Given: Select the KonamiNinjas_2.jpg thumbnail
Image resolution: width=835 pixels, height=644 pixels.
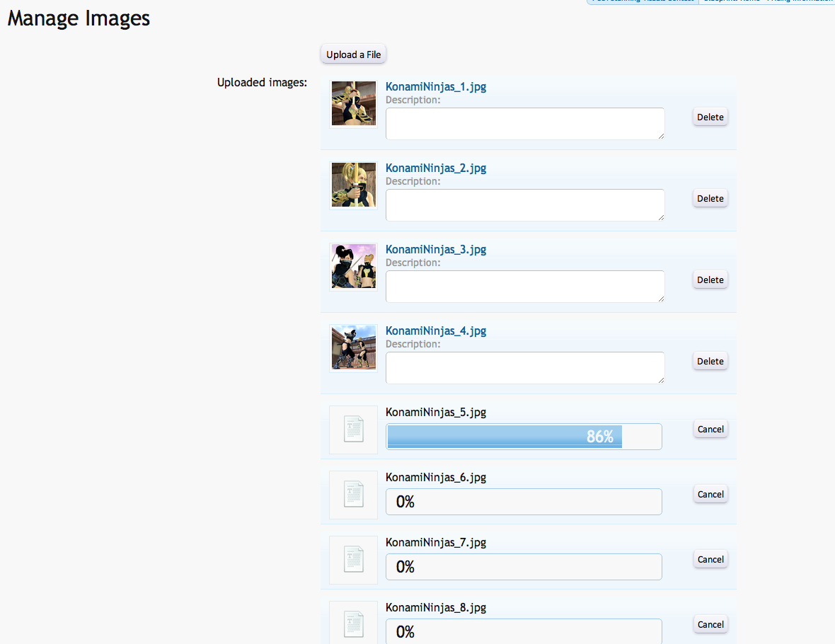Looking at the screenshot, I should click(353, 185).
